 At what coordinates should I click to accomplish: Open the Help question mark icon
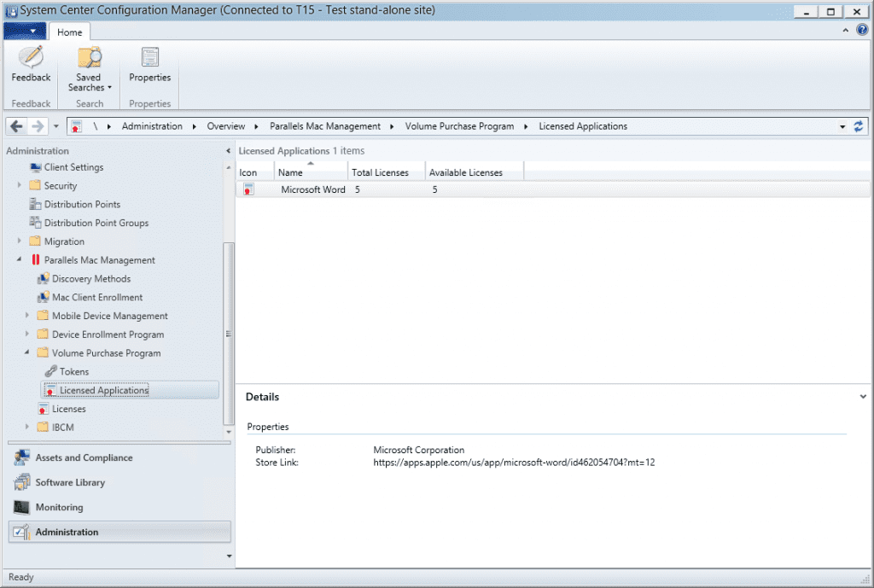coord(861,31)
